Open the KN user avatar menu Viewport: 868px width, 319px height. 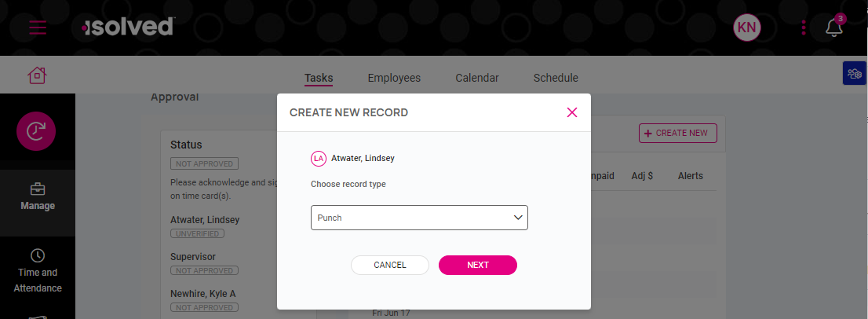click(747, 27)
